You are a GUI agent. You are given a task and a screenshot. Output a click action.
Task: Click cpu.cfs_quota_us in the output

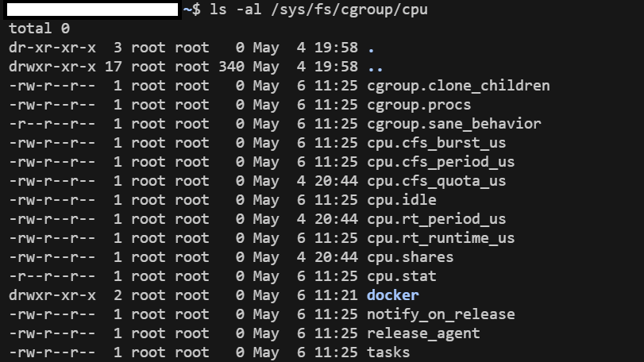[436, 181]
